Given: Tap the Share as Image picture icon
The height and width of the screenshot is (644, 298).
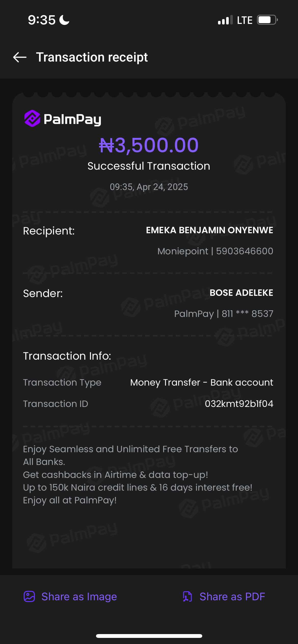Looking at the screenshot, I should pyautogui.click(x=29, y=596).
